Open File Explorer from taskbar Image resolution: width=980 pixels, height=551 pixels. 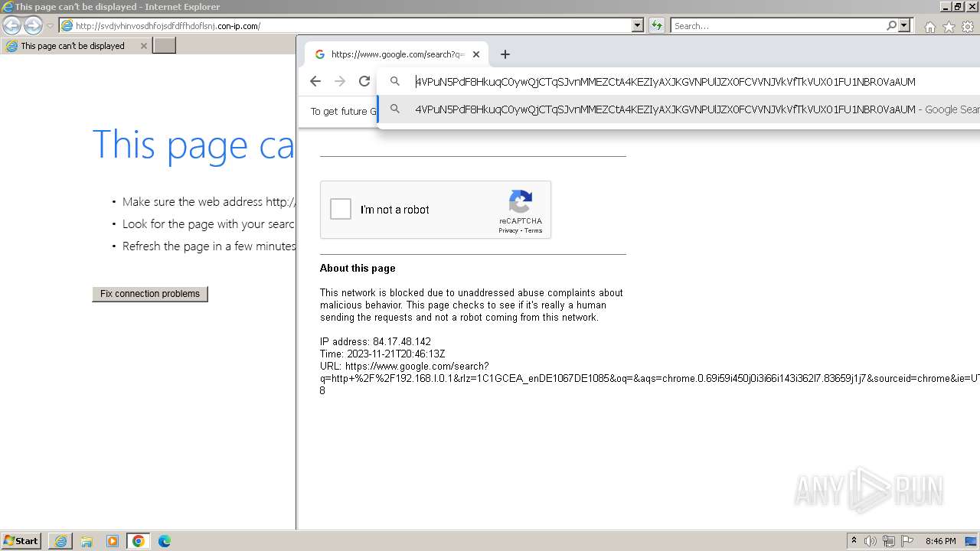pos(87,541)
